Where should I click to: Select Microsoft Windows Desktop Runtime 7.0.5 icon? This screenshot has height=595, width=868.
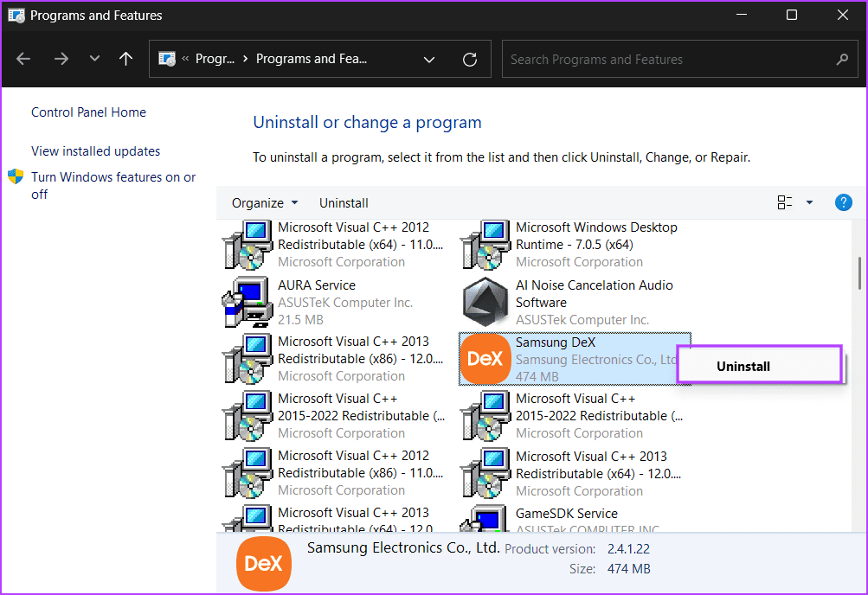pyautogui.click(x=486, y=245)
